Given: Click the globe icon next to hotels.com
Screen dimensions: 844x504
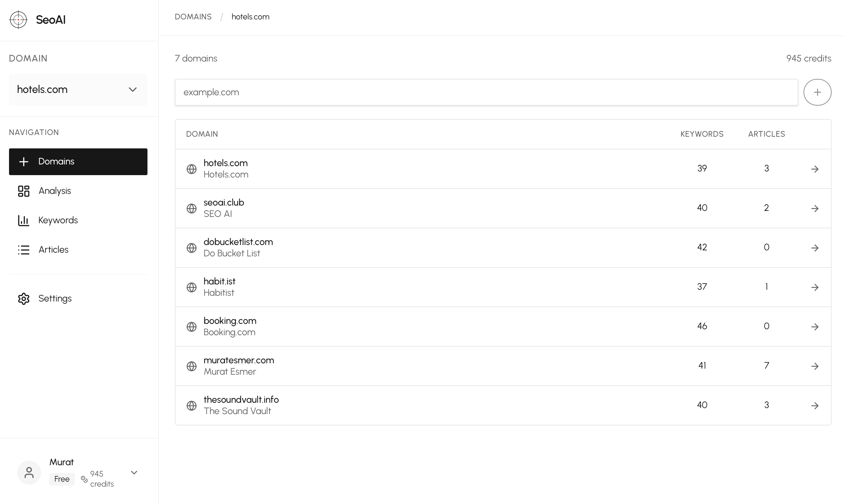Looking at the screenshot, I should coord(192,168).
